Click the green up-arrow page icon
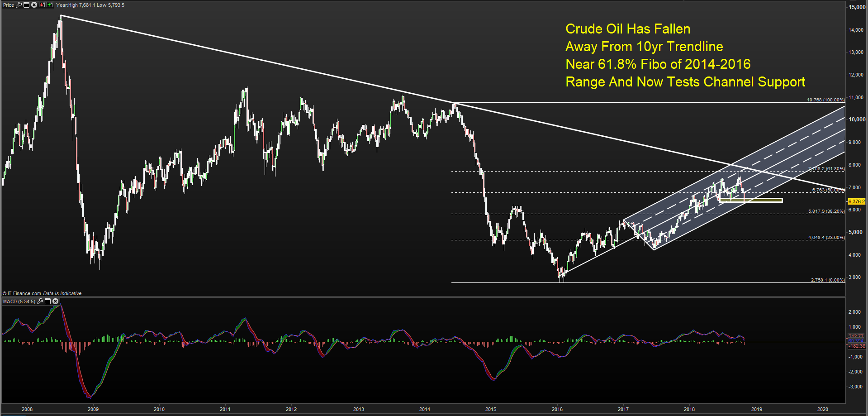868x416 pixels. [49, 5]
